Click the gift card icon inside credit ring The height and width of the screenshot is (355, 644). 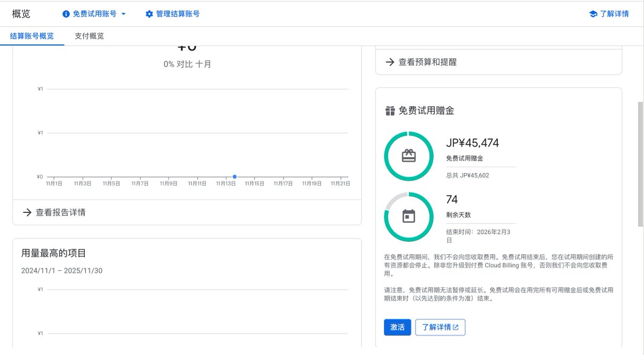pyautogui.click(x=409, y=156)
